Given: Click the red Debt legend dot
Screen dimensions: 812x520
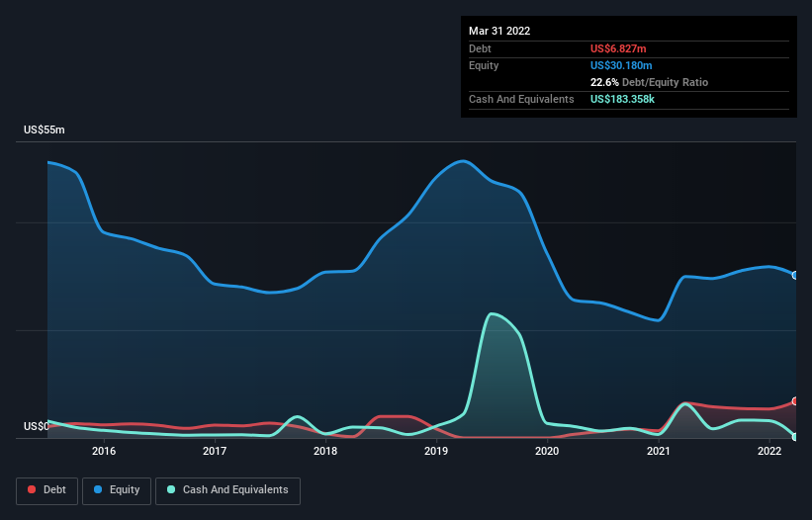Looking at the screenshot, I should [x=32, y=489].
